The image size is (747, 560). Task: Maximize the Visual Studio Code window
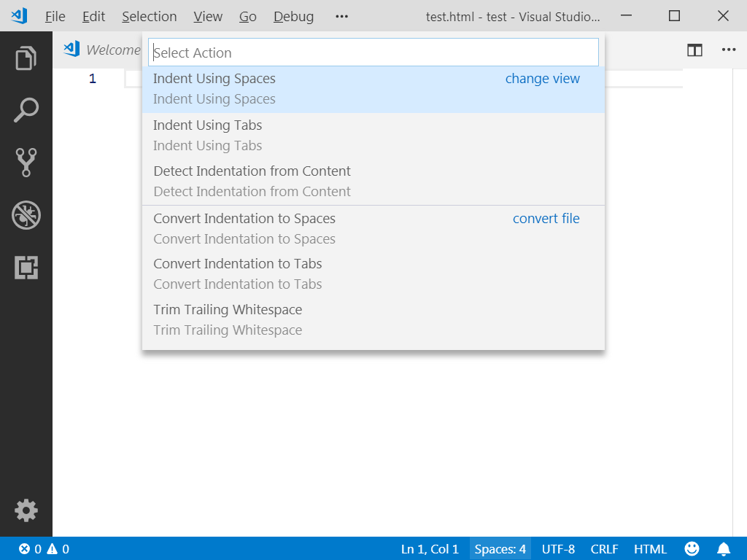pyautogui.click(x=674, y=16)
